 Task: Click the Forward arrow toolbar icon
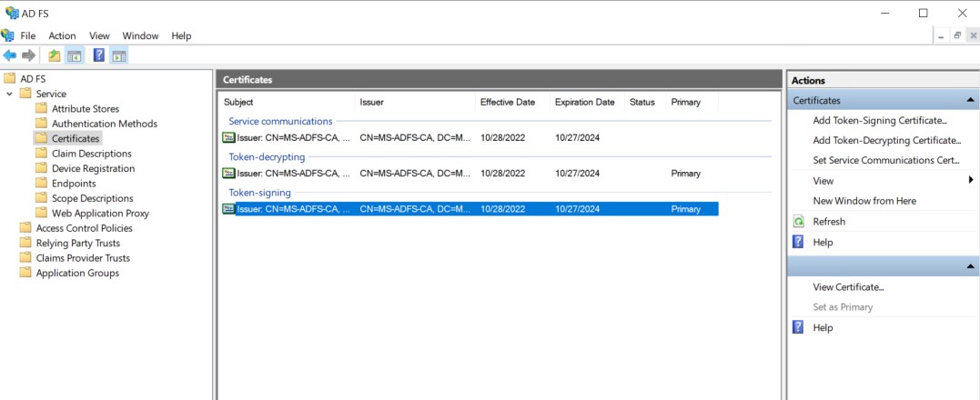(28, 56)
